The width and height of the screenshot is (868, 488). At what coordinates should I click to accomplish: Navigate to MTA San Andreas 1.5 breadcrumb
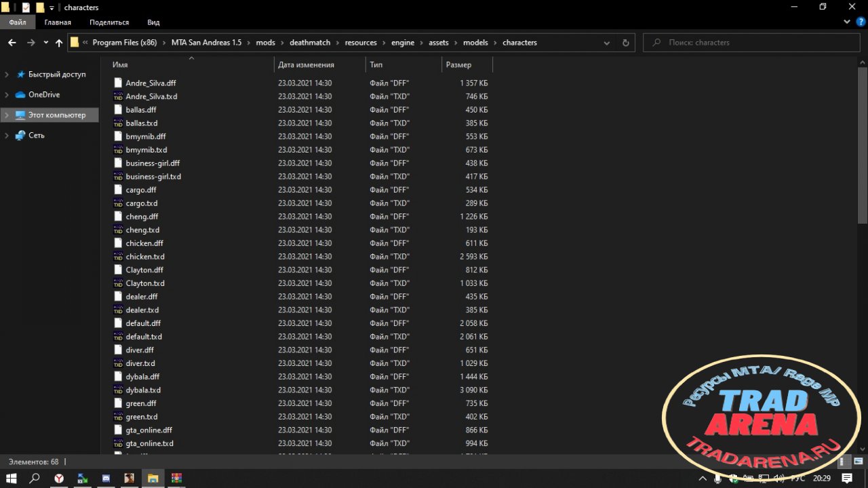[206, 43]
